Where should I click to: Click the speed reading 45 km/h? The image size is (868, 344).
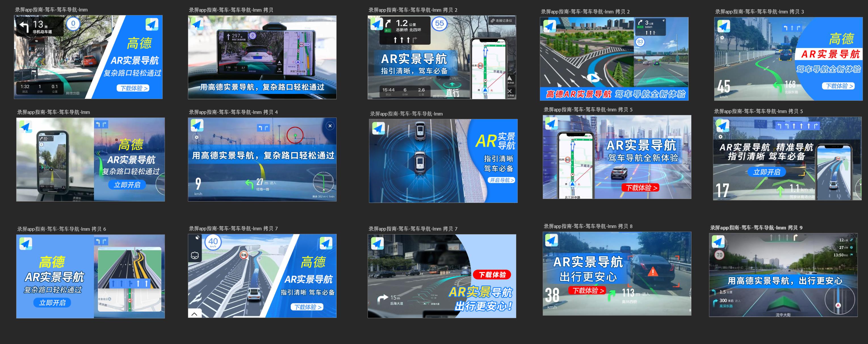724,88
